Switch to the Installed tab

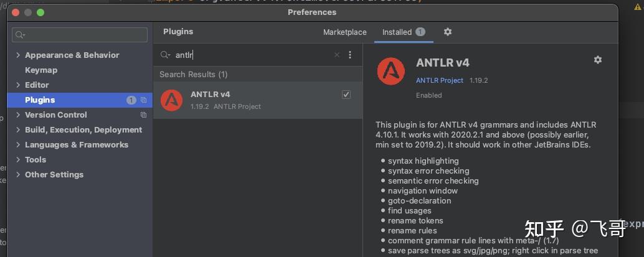(397, 32)
